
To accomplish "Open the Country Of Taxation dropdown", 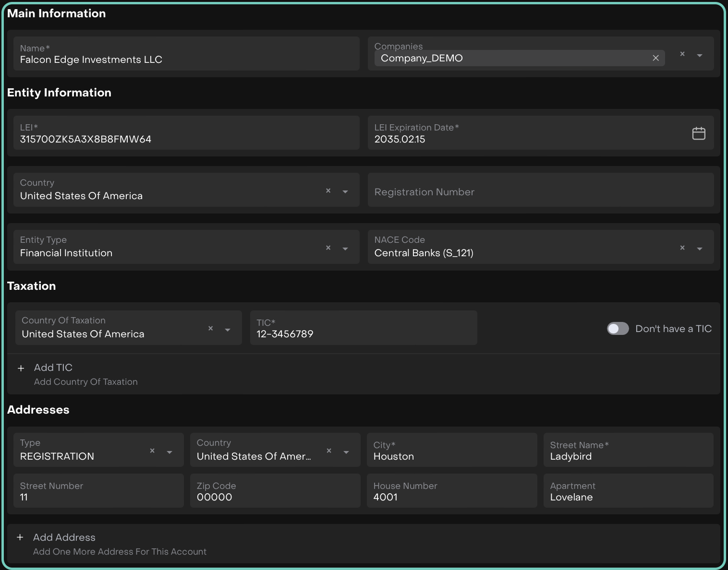I will (x=228, y=330).
